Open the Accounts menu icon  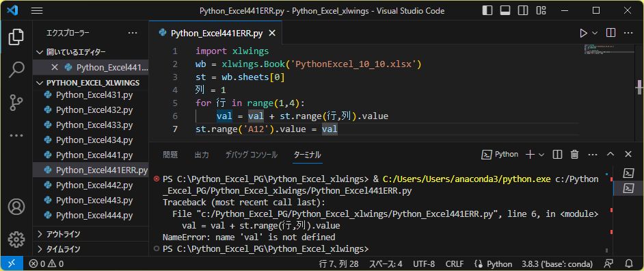[x=16, y=207]
